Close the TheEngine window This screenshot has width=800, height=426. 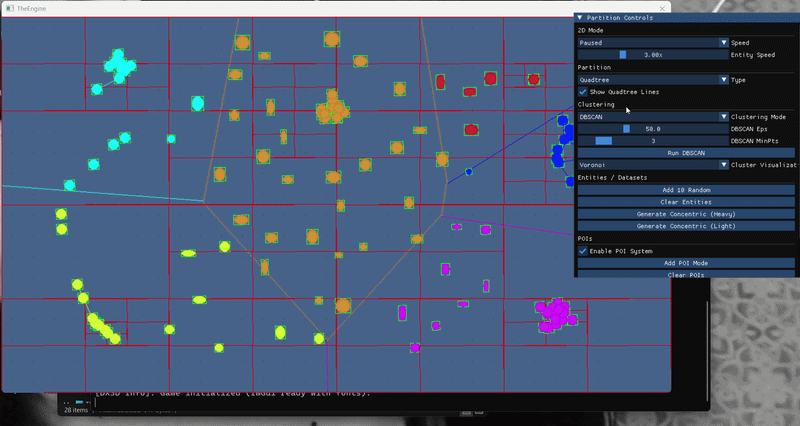coord(662,9)
